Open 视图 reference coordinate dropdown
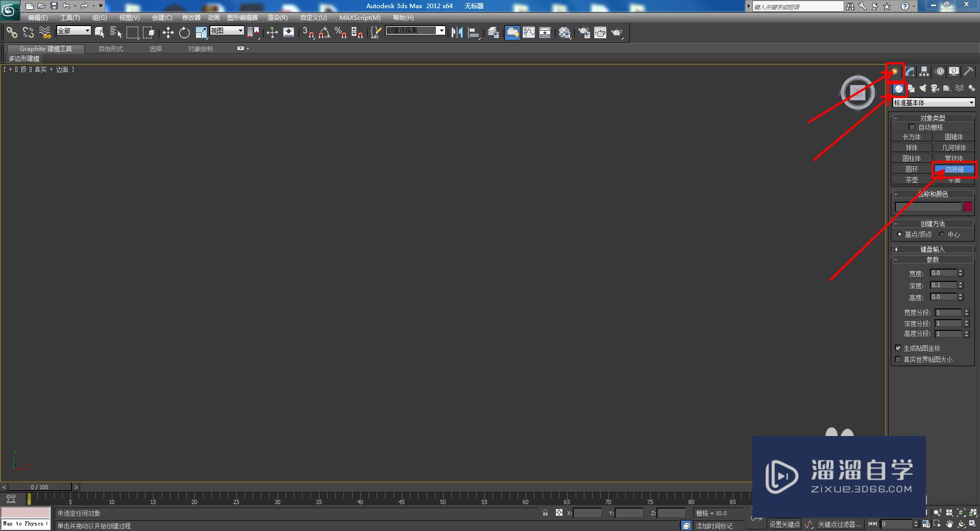The height and width of the screenshot is (531, 980). point(227,31)
